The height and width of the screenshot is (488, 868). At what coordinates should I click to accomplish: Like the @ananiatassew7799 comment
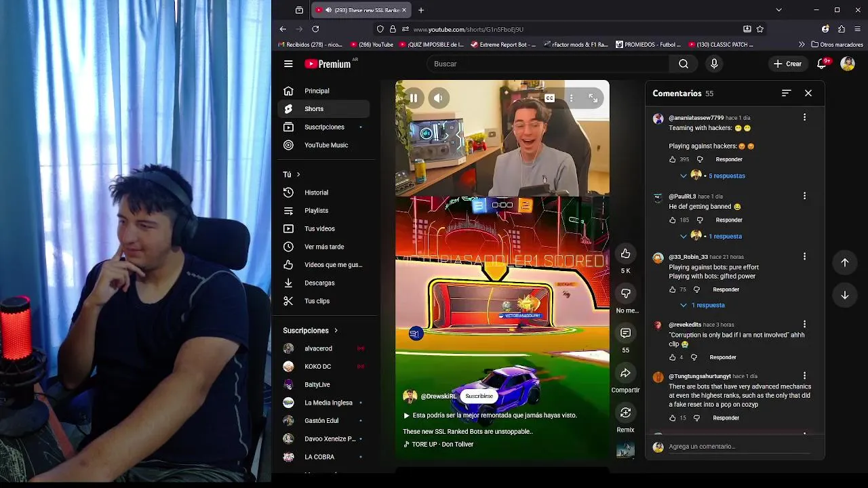coord(673,159)
